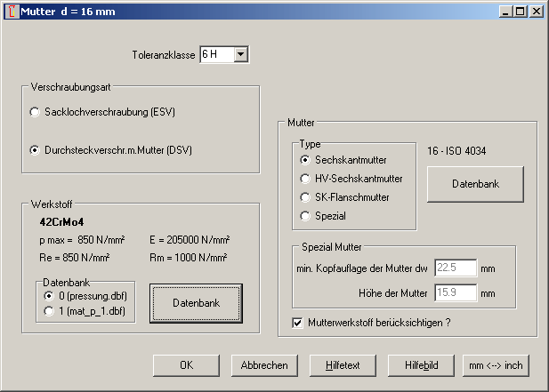Show the Hilfebild help image
549x392 pixels.
(421, 365)
